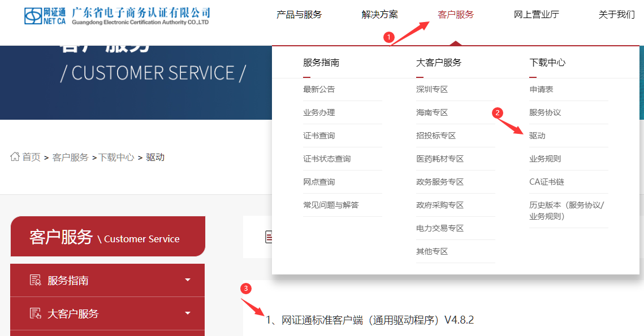This screenshot has height=336, width=644.
Task: Click 下载中心 in the breadcrumb path
Action: coord(116,158)
